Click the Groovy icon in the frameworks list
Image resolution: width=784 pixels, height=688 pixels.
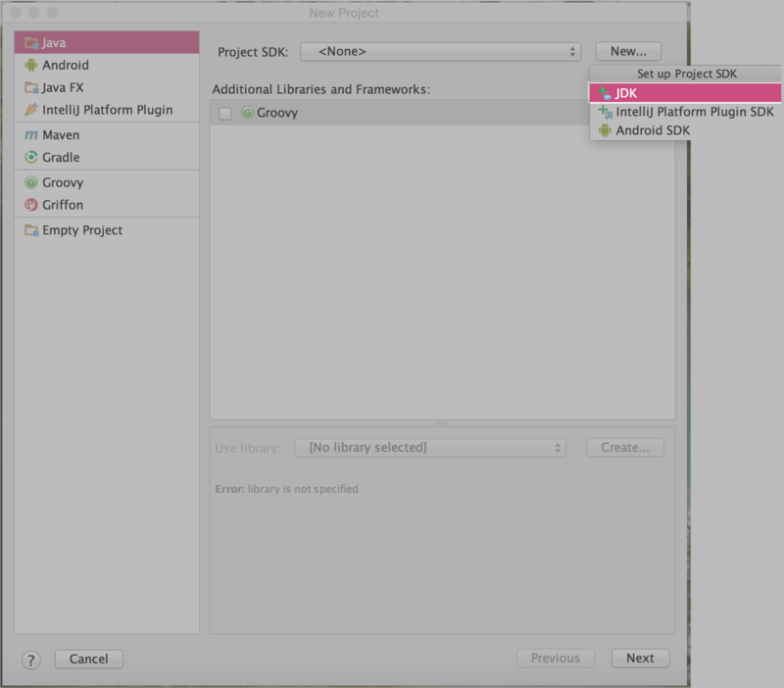[x=247, y=113]
